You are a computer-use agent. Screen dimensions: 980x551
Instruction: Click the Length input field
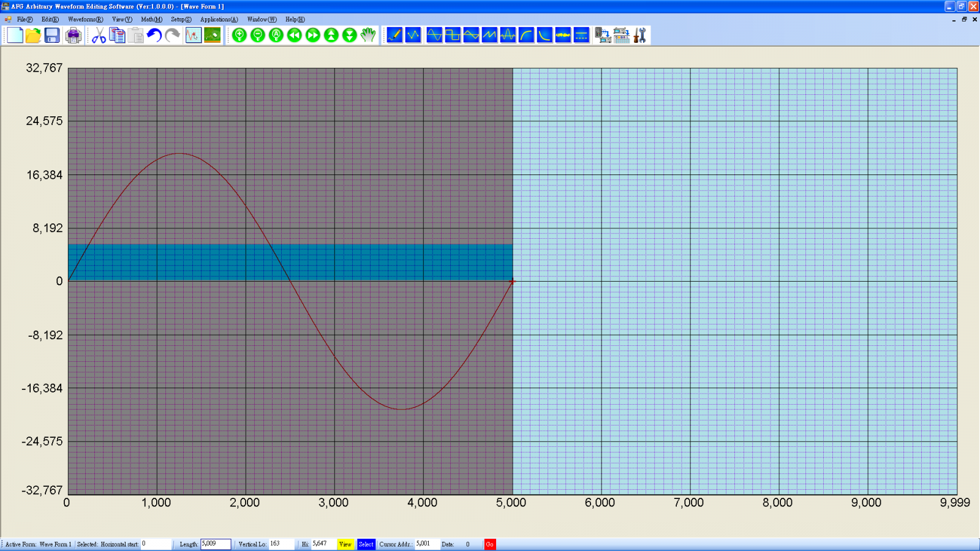[216, 544]
